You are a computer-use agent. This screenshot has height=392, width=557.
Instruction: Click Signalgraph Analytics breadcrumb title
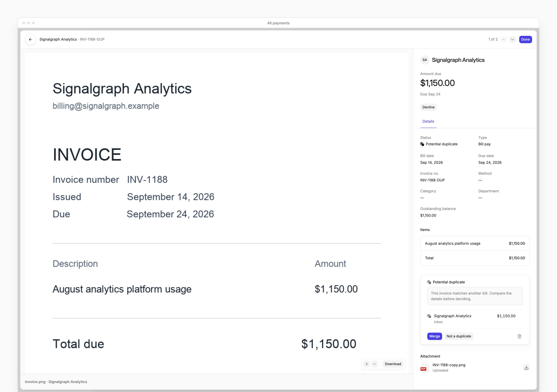58,39
